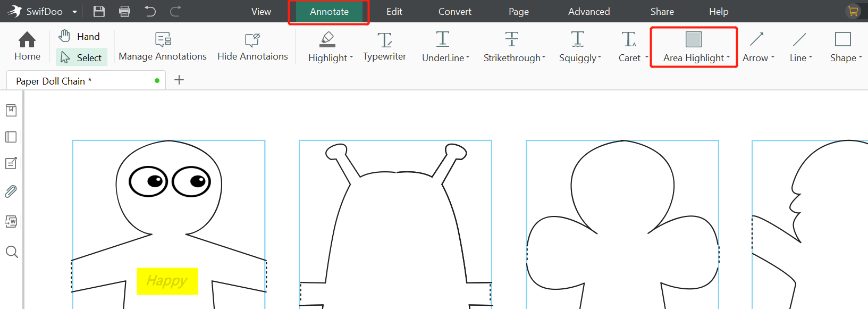Open the Advanced tab
Screen dimensions: 868x309
[589, 11]
